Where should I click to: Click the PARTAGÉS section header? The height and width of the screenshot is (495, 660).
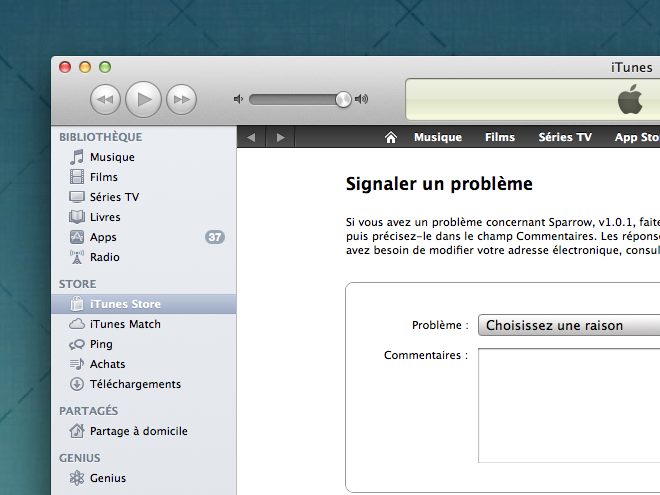(x=88, y=410)
